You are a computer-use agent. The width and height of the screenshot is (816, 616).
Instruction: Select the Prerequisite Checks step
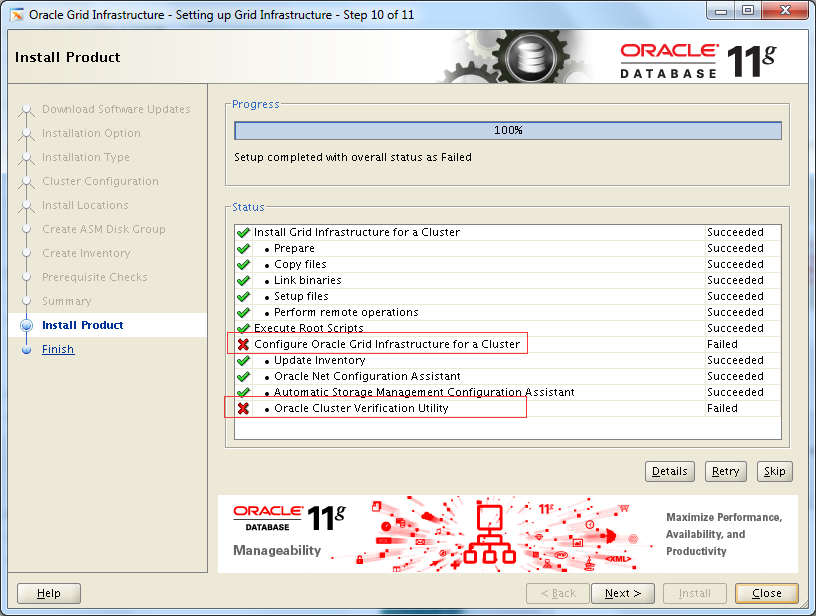tap(95, 277)
